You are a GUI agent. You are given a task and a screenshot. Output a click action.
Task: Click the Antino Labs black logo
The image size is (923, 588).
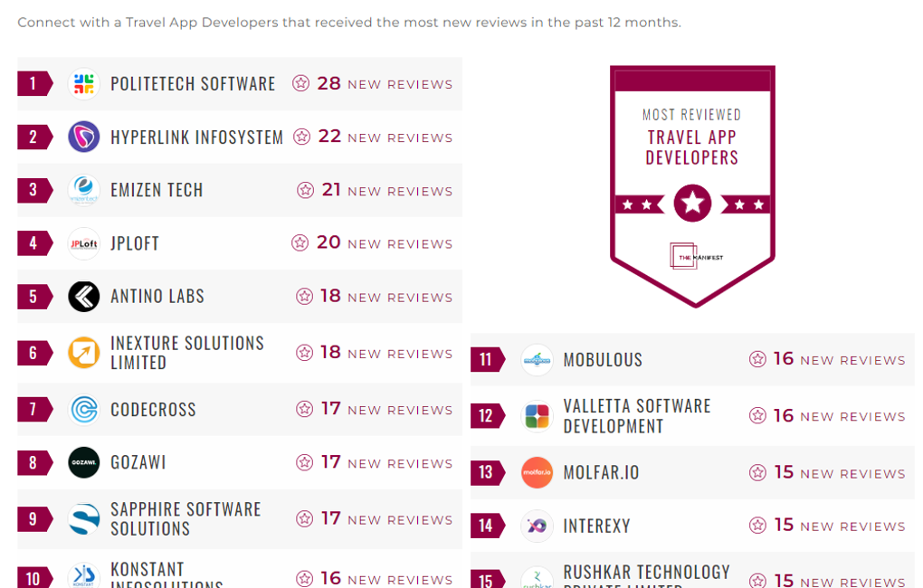[x=84, y=297]
